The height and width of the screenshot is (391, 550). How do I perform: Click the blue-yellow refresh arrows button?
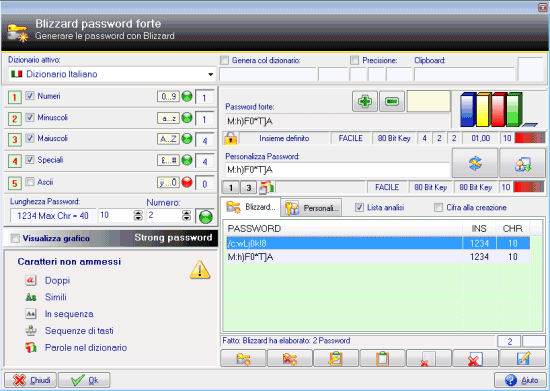475,163
